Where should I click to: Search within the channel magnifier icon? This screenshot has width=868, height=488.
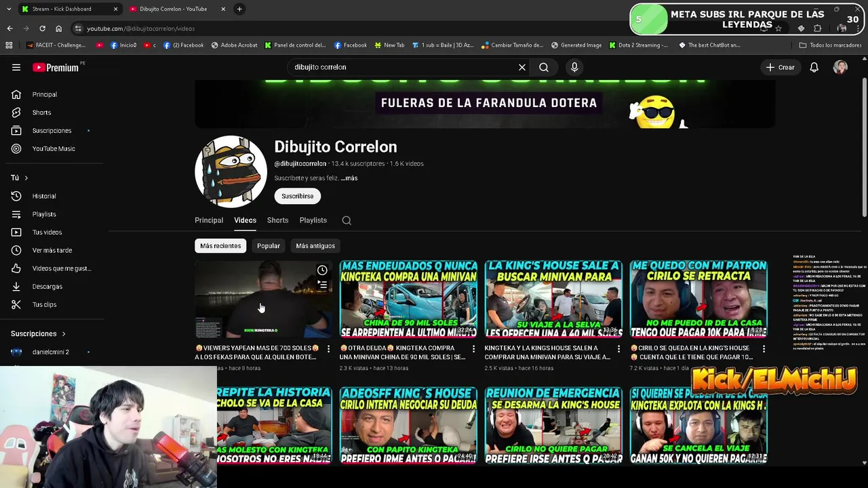pos(347,220)
